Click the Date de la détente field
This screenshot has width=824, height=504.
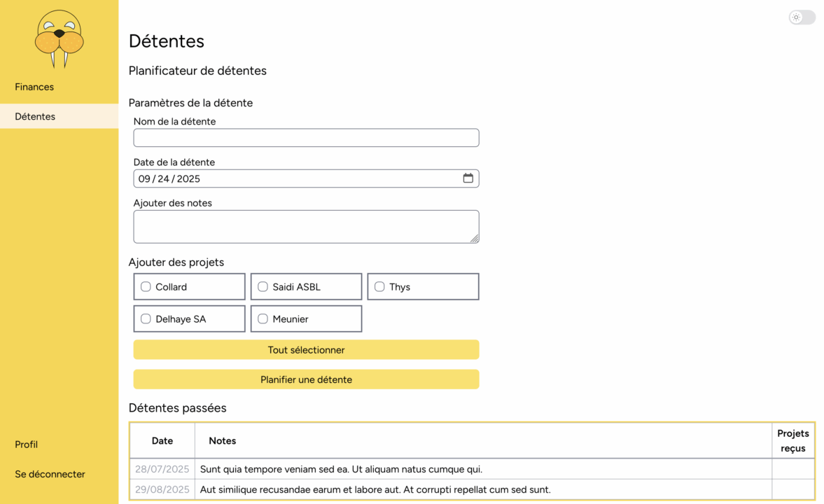tap(294, 178)
